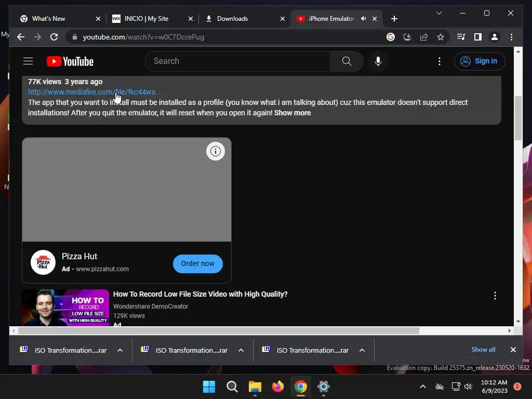The width and height of the screenshot is (532, 399).
Task: Open YouTube hamburger guide menu
Action: coord(28,61)
